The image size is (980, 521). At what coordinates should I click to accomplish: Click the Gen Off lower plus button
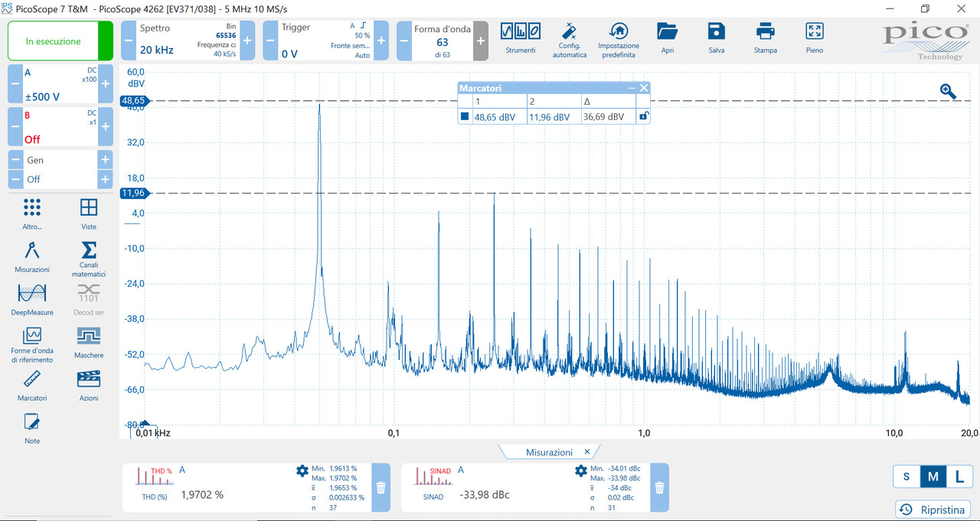coord(105,179)
